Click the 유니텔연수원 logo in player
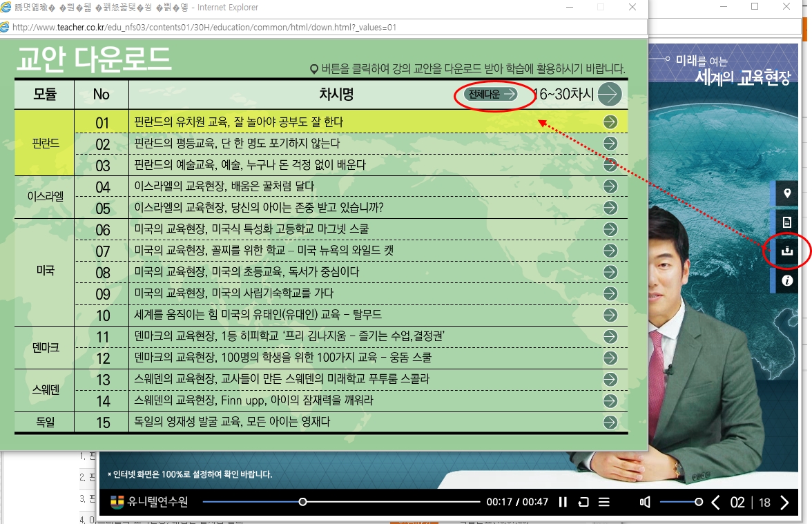Viewport: 812px width, 524px height. click(149, 502)
